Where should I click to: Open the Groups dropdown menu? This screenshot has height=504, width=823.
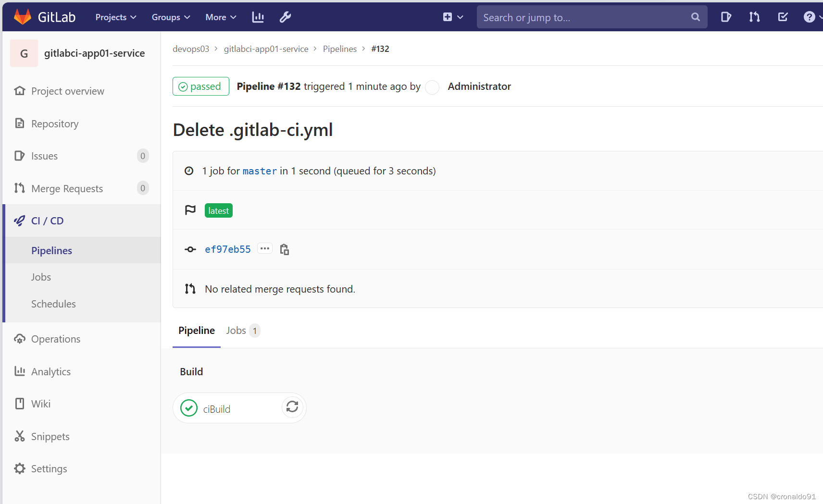click(171, 17)
